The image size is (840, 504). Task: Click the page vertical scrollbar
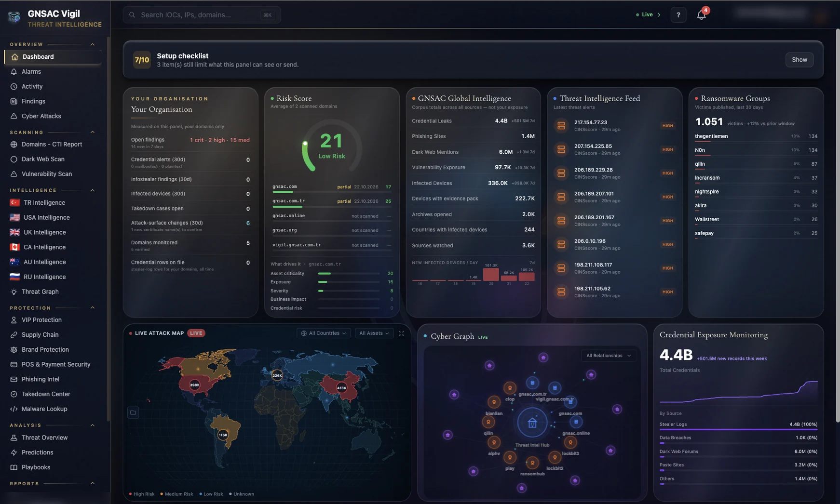click(837, 225)
